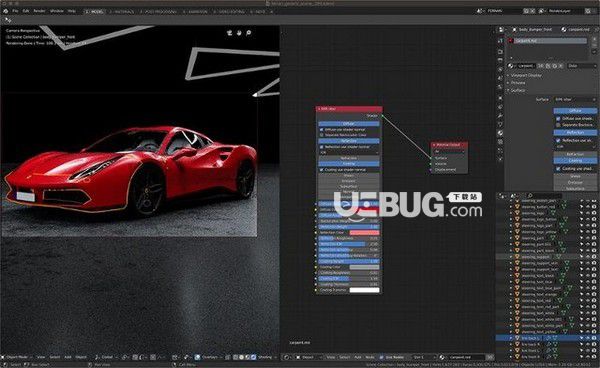Switch to the ANIMATION workspace tab
The image size is (600, 368).
tap(195, 12)
